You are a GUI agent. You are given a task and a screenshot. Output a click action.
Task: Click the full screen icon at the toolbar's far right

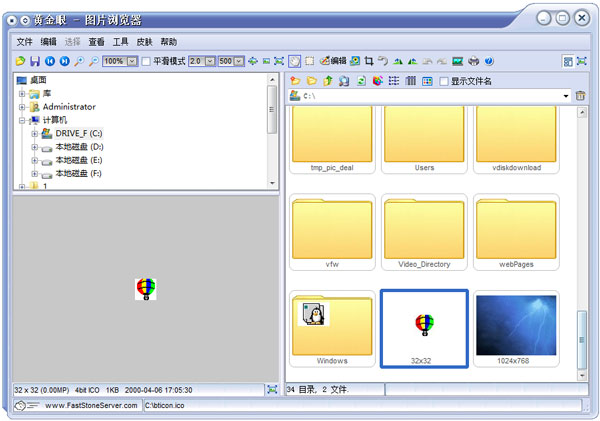point(582,61)
